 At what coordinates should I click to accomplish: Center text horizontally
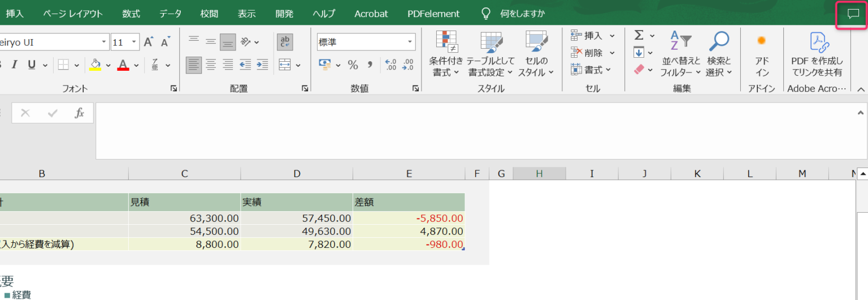click(211, 65)
